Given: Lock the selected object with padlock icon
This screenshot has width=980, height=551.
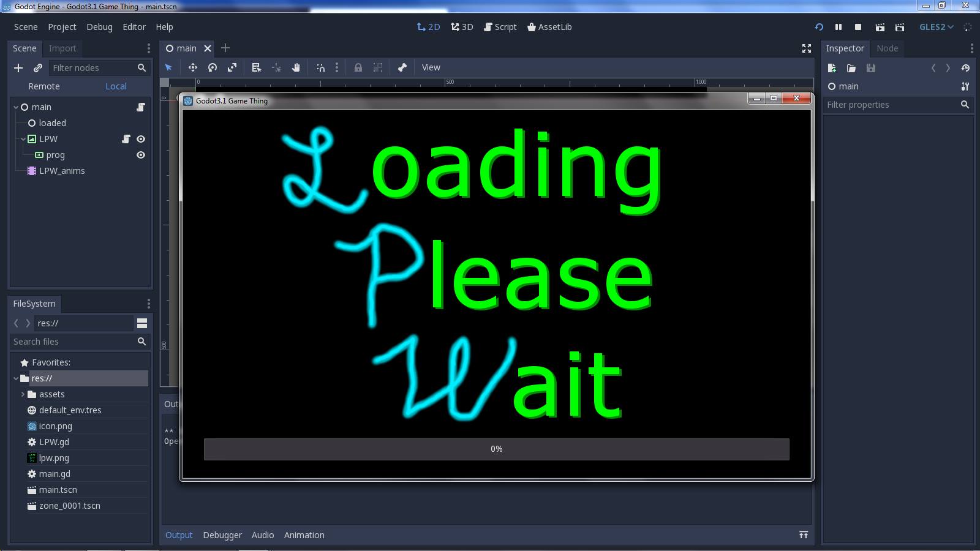Looking at the screenshot, I should pos(358,67).
